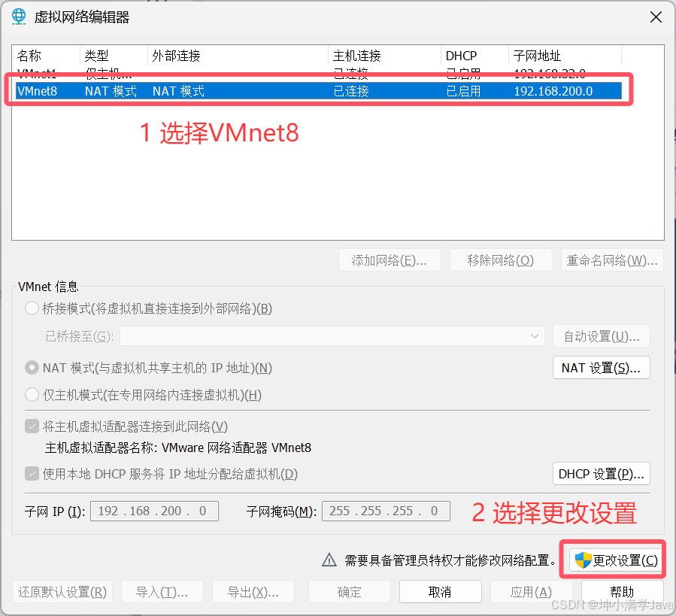
Task: Click 更改设置(C) button
Action: coord(616,560)
